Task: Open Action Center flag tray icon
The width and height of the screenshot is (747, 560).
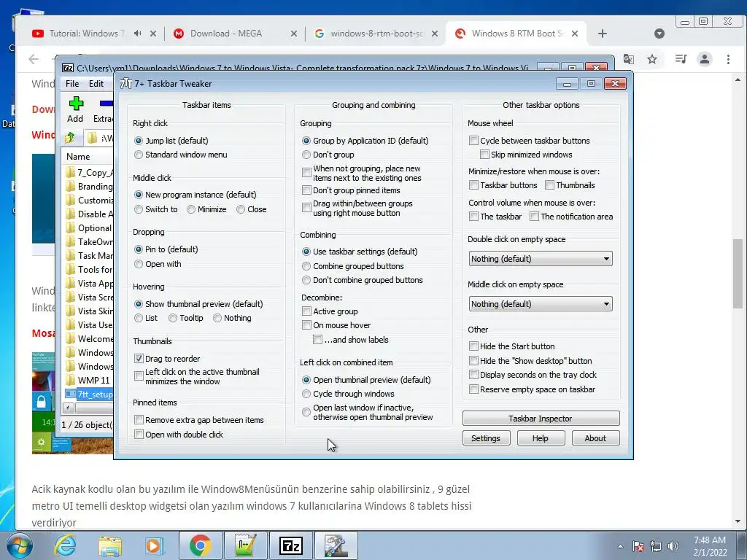Action: click(x=638, y=546)
